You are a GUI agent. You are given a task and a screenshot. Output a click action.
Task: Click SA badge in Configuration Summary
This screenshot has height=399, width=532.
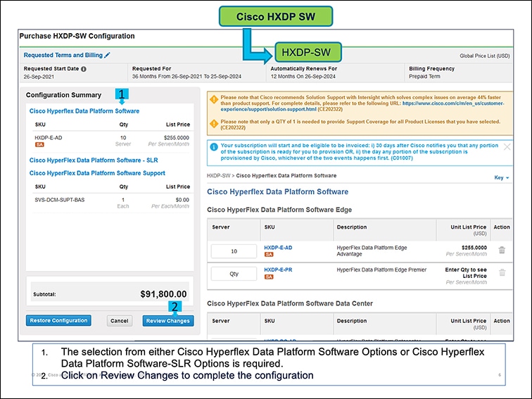(x=39, y=144)
